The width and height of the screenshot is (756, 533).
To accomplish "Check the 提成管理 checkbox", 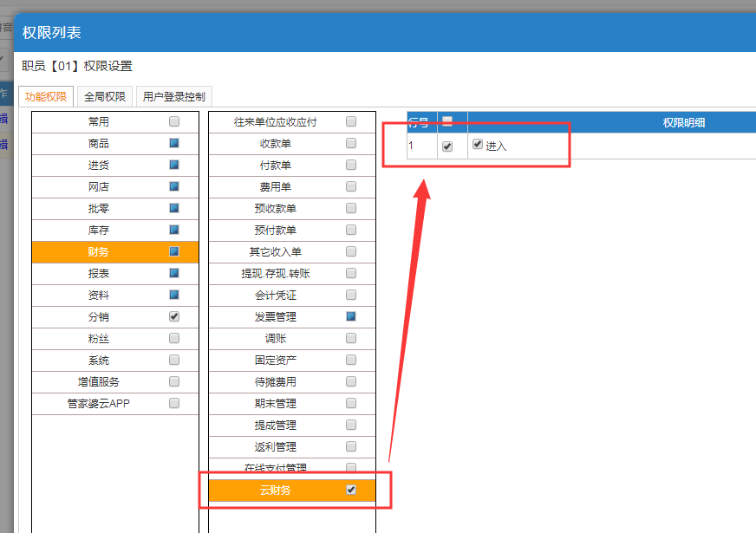I will pyautogui.click(x=351, y=425).
